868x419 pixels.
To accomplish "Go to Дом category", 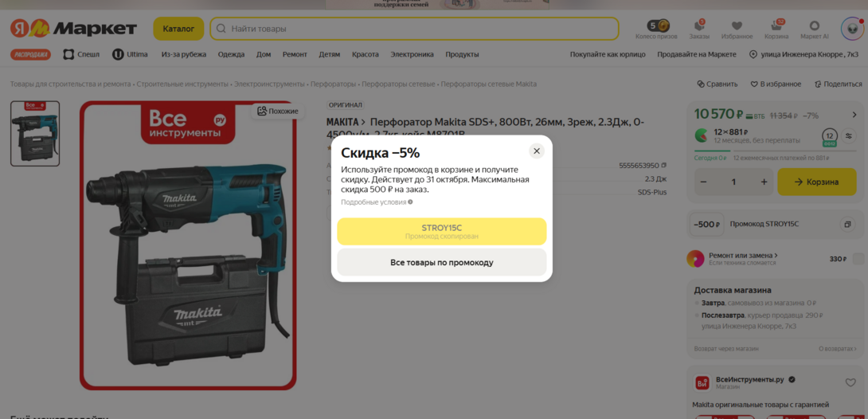I will 264,54.
